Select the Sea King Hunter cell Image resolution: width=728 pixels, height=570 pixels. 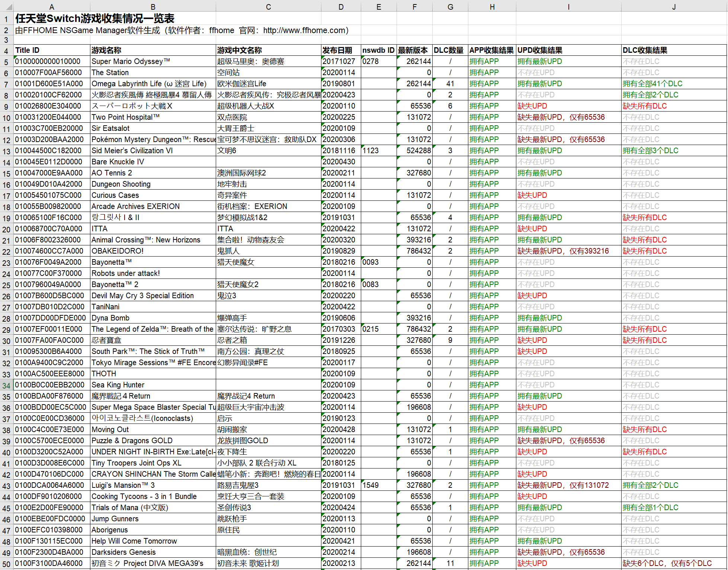[153, 385]
